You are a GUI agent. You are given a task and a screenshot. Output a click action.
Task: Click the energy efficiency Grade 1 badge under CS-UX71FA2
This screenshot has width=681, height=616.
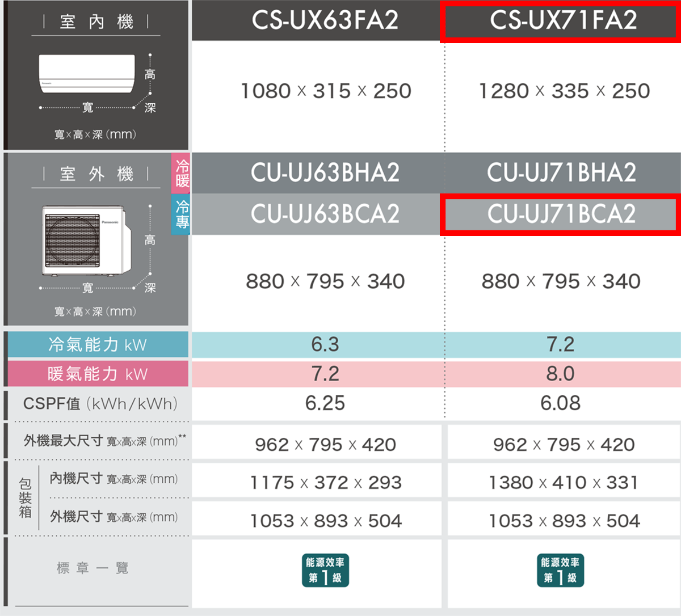pos(561,571)
